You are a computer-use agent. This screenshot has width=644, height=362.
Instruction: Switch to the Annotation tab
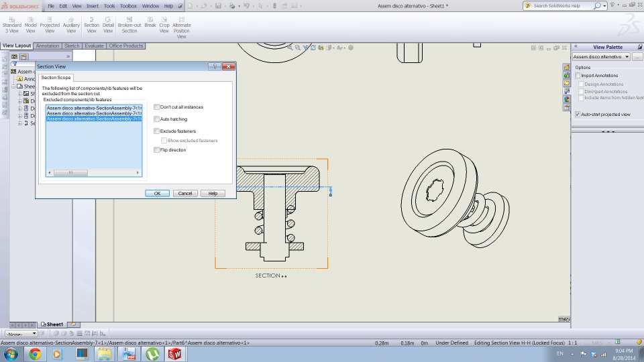[47, 46]
